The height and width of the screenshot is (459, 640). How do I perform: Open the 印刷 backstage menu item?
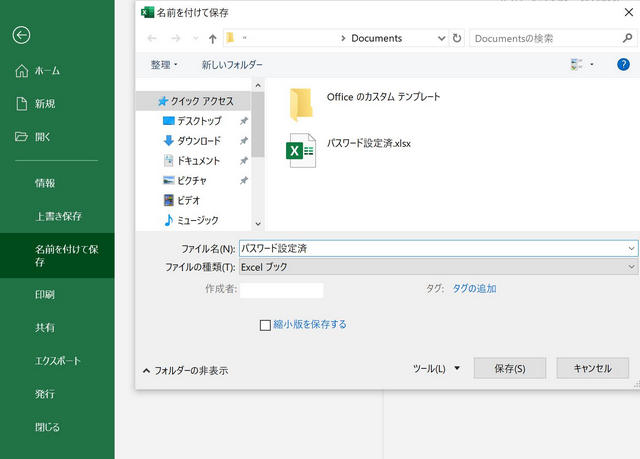(45, 295)
